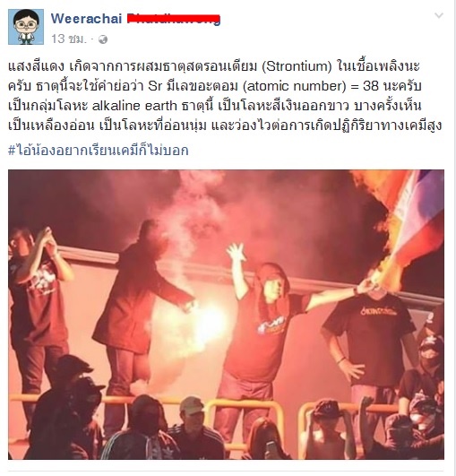Click the #ไอ้น้องอยากเรียนเคมีก็ไม่บอก hashtag

(99, 150)
